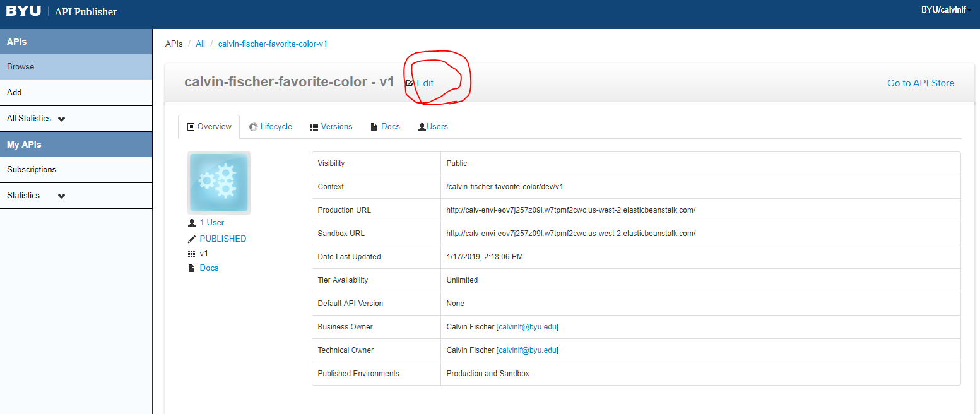The image size is (980, 414).
Task: Click the Docs link under thumbnail
Action: pos(209,268)
